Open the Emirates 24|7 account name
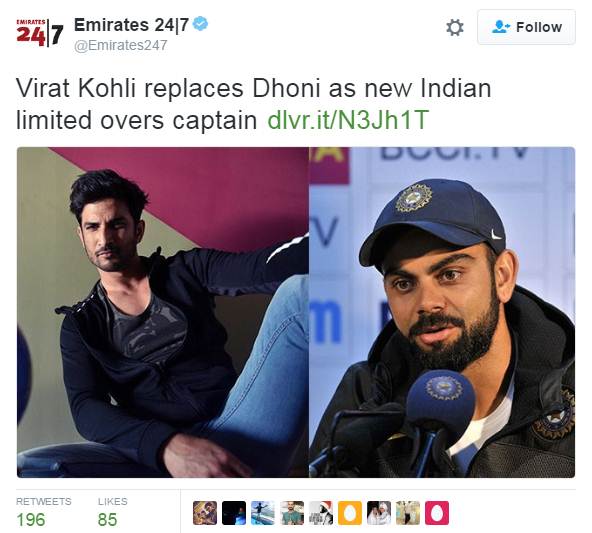 [131, 25]
